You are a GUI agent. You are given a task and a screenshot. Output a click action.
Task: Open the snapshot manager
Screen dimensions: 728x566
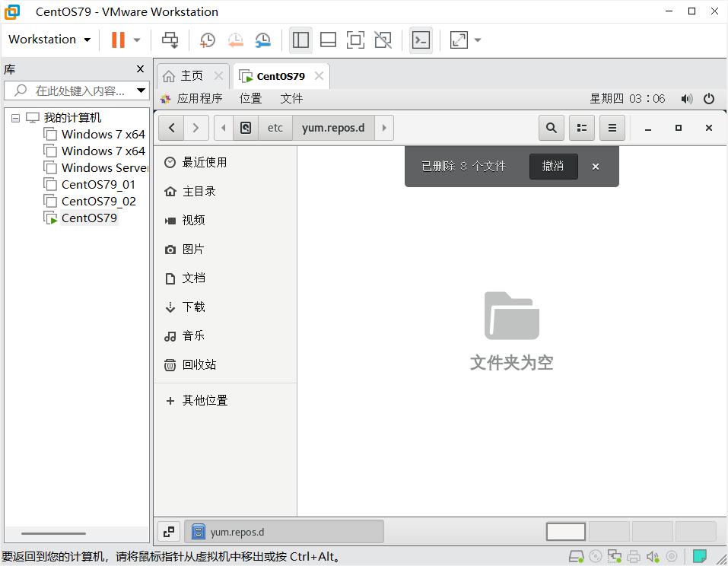262,40
